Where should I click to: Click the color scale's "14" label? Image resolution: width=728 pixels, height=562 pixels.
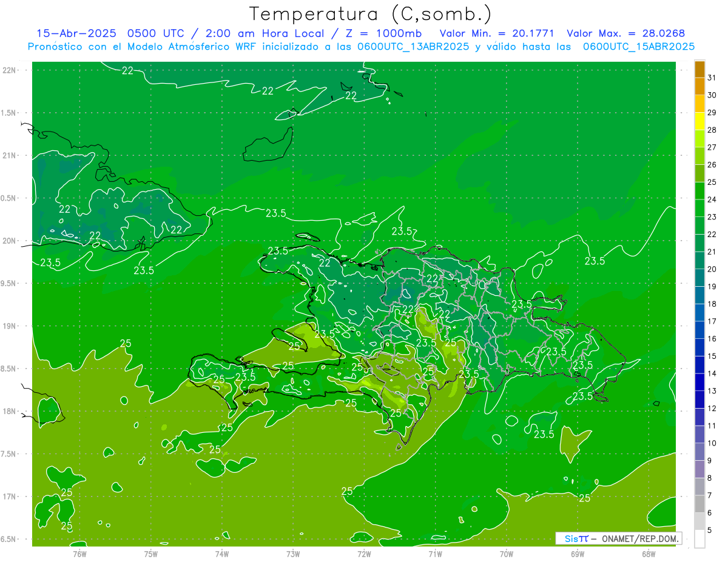[712, 373]
